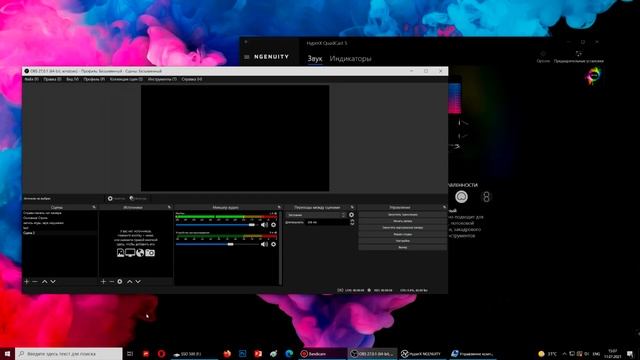
Task: Open the NGENUITY hamburger menu
Action: click(247, 57)
